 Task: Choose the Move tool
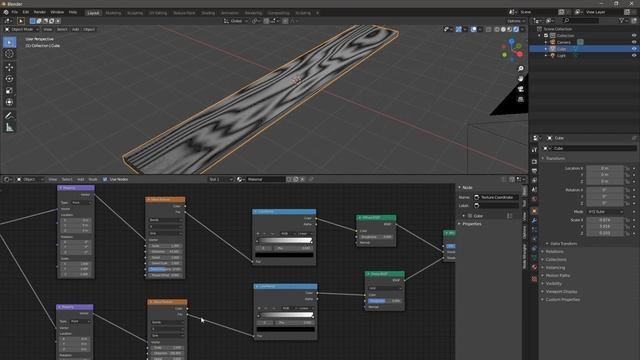click(x=9, y=67)
